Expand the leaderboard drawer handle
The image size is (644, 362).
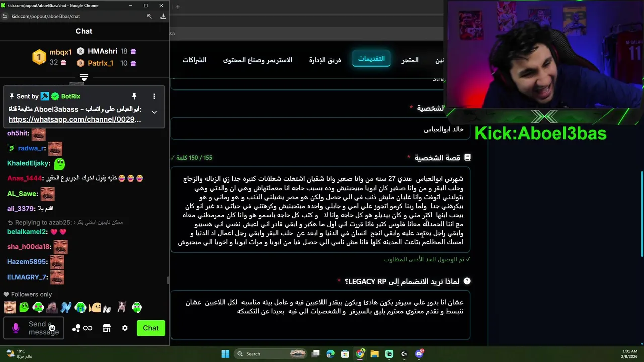pyautogui.click(x=84, y=78)
